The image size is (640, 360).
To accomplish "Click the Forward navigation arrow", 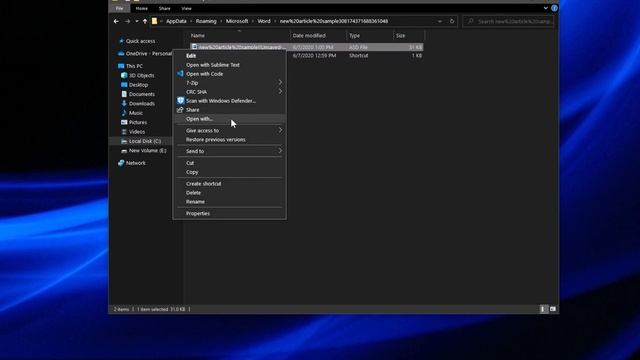I will (x=127, y=21).
